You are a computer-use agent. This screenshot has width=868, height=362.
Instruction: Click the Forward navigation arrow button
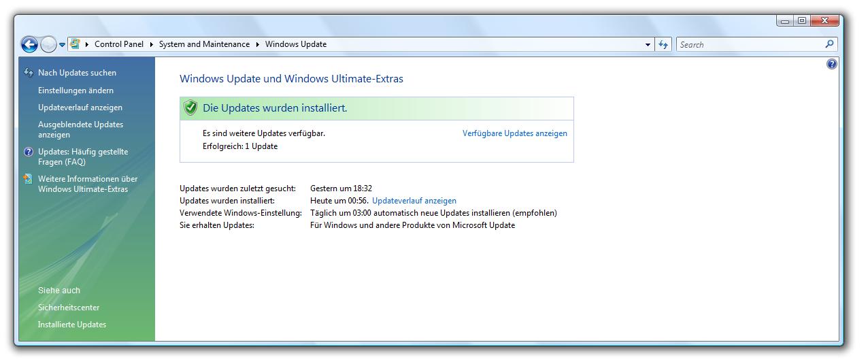(48, 45)
